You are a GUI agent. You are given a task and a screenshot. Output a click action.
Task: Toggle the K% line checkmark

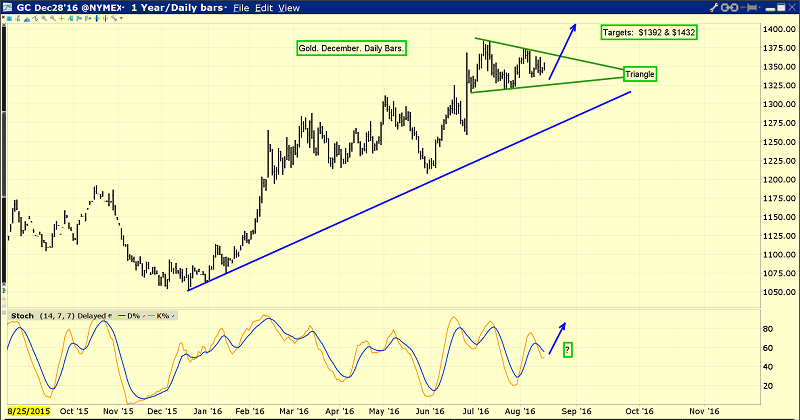tap(173, 316)
